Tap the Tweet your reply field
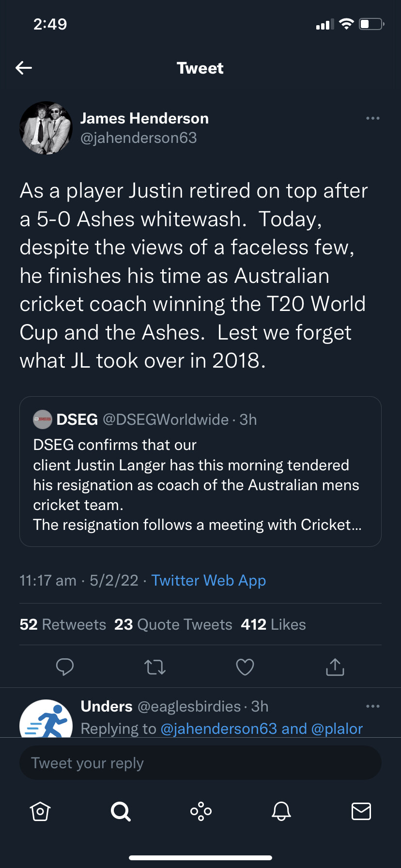The image size is (401, 868). (200, 763)
